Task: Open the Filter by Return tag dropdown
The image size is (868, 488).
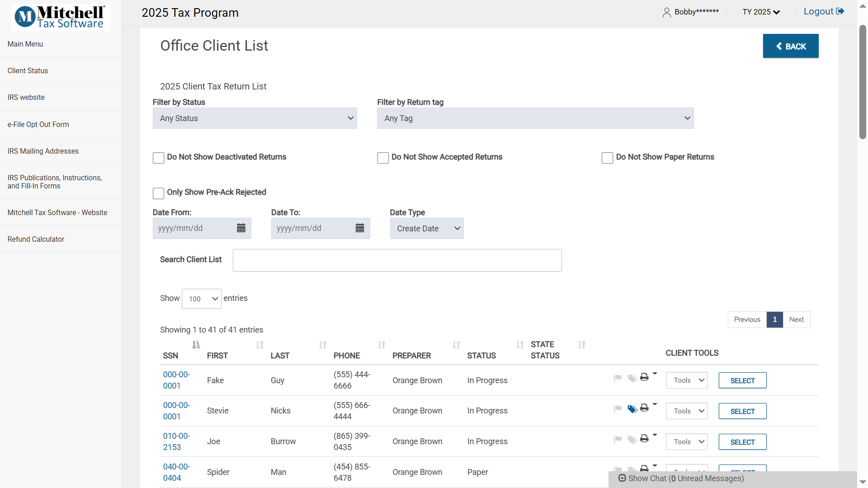Action: pyautogui.click(x=535, y=118)
